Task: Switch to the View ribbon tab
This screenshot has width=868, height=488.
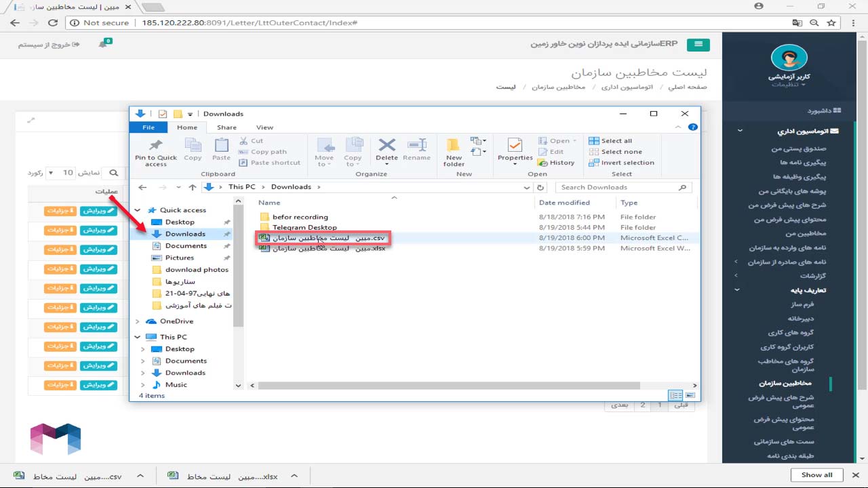Action: (264, 127)
